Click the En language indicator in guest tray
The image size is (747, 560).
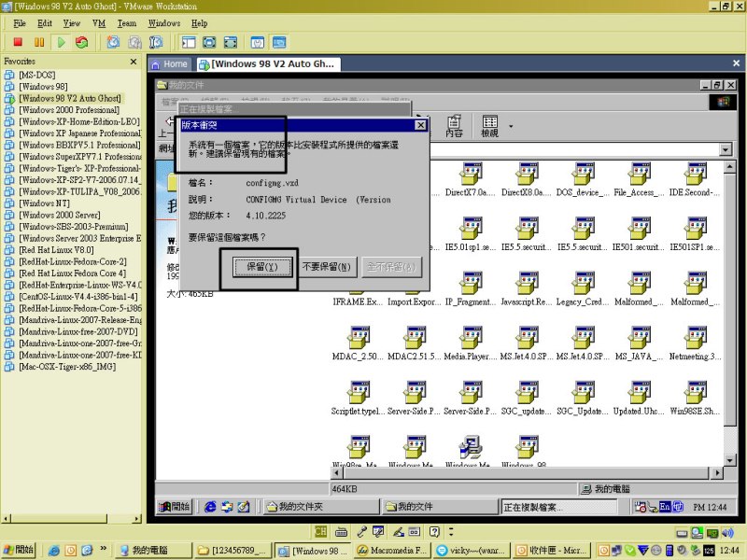[x=665, y=507]
